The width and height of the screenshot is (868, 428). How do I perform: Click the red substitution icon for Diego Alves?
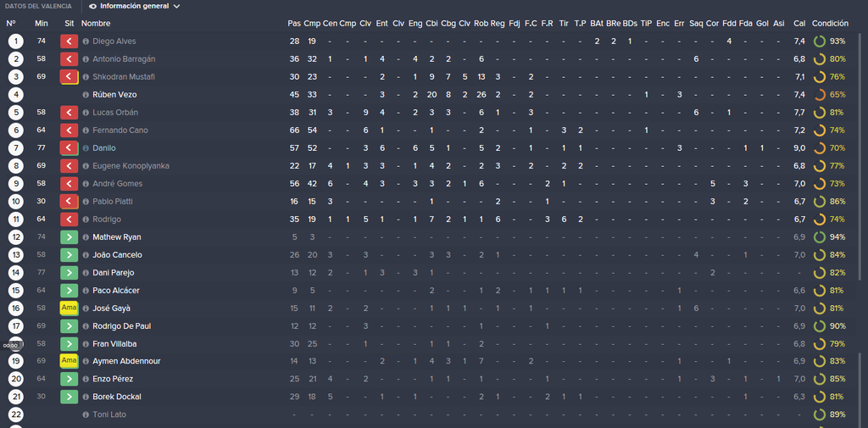click(x=69, y=41)
